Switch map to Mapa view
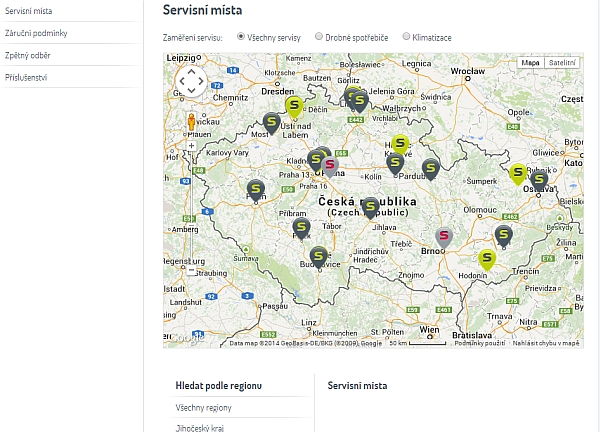Image resolution: width=600 pixels, height=434 pixels. click(x=530, y=62)
